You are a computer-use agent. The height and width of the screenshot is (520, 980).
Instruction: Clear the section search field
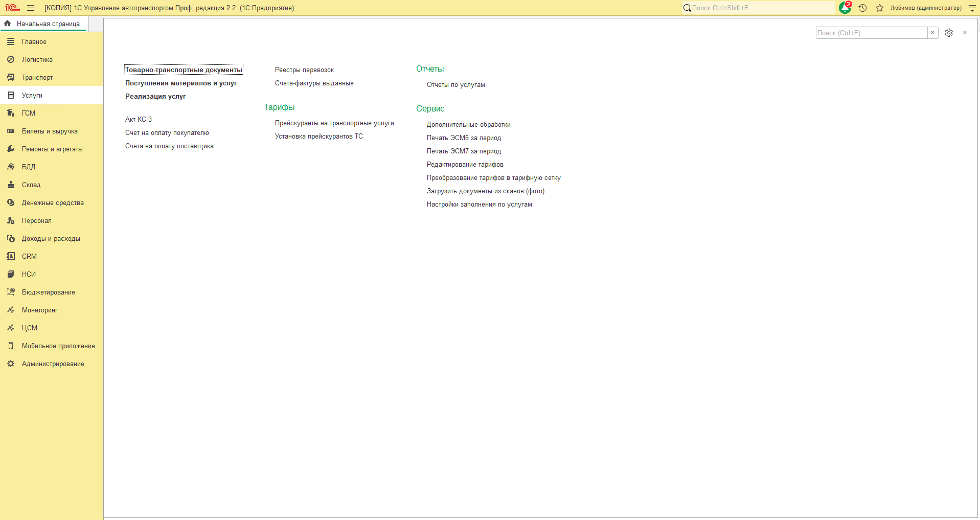(932, 33)
